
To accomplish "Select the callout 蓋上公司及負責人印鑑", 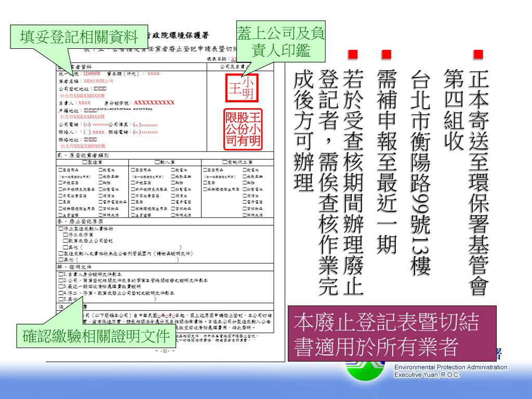I will (281, 42).
